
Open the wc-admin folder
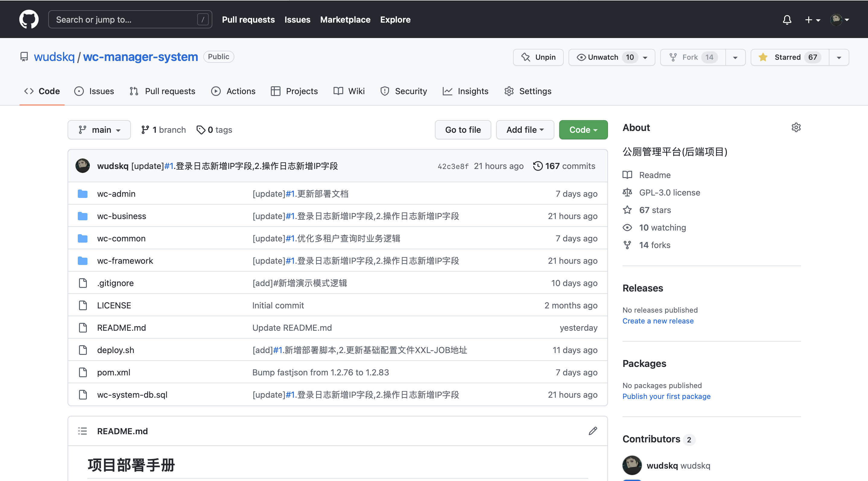click(x=116, y=194)
